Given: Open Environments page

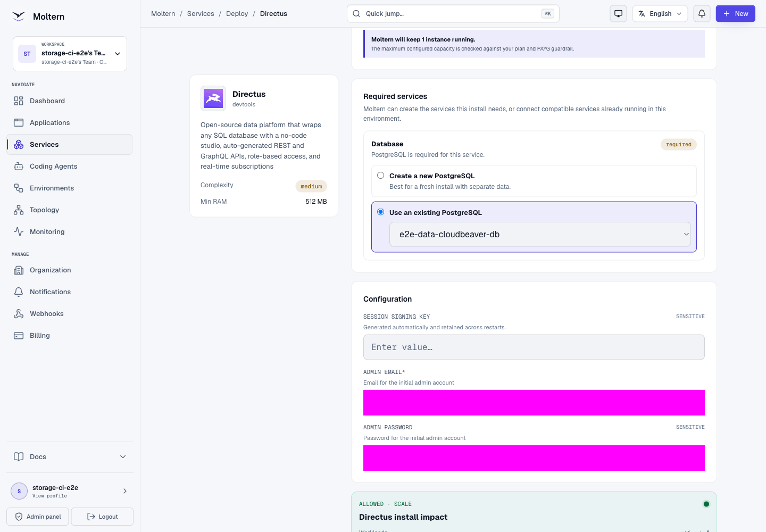Looking at the screenshot, I should point(70,188).
